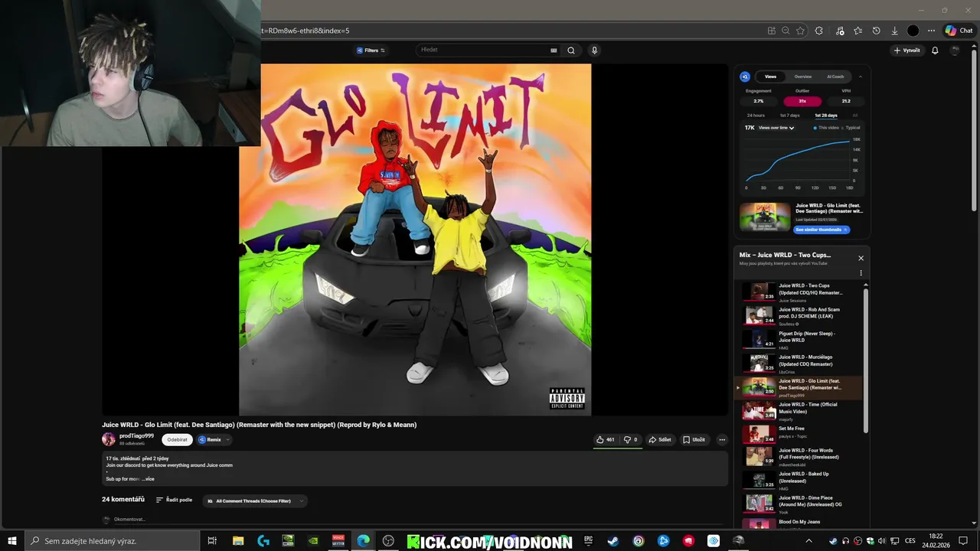Open the Filters dropdown near search

pos(371,51)
